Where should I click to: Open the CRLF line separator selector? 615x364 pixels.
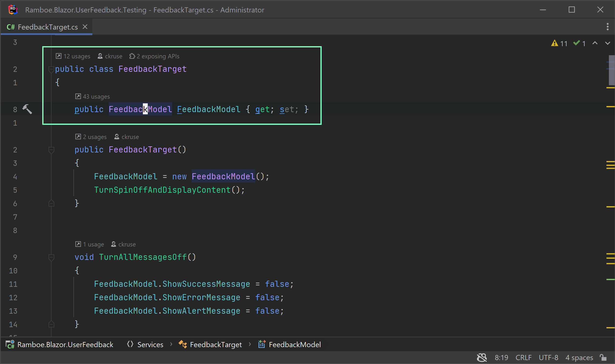(524, 358)
